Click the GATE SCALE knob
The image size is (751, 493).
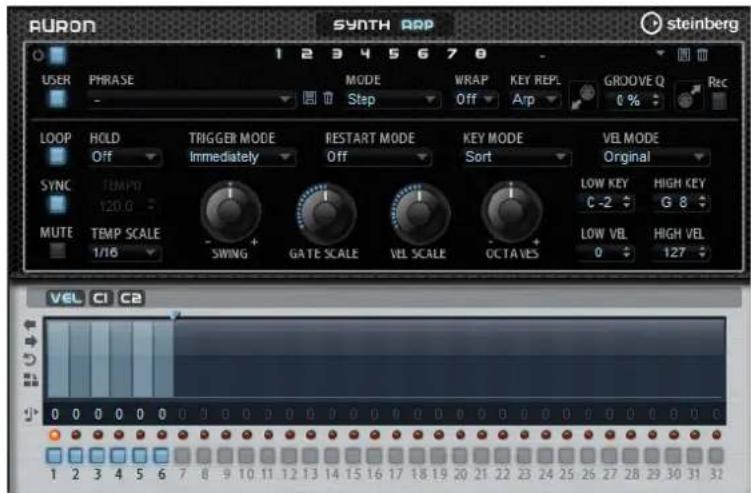(x=326, y=212)
